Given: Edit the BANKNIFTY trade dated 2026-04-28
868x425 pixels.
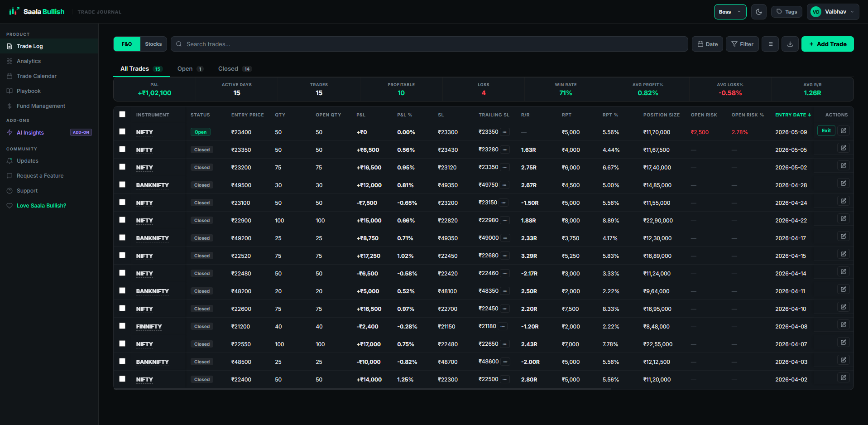Looking at the screenshot, I should [844, 183].
